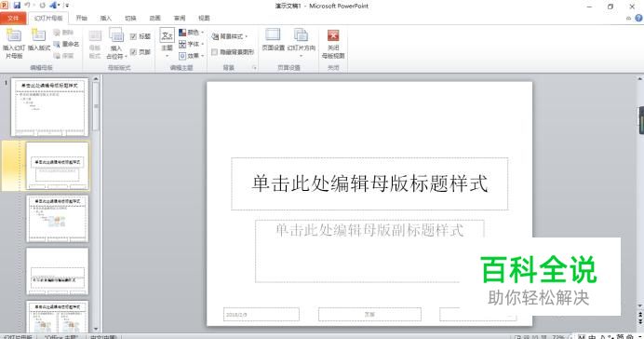Viewport: 644px width, 339px height.
Task: Minimize the ribbon with the caret icon
Action: tap(628, 18)
